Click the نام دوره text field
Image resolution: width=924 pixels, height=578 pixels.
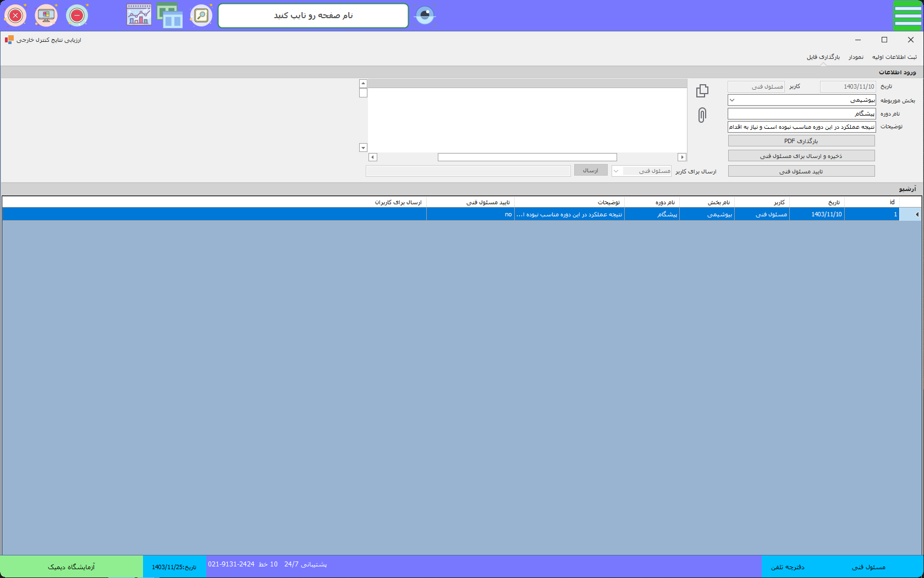(x=801, y=113)
